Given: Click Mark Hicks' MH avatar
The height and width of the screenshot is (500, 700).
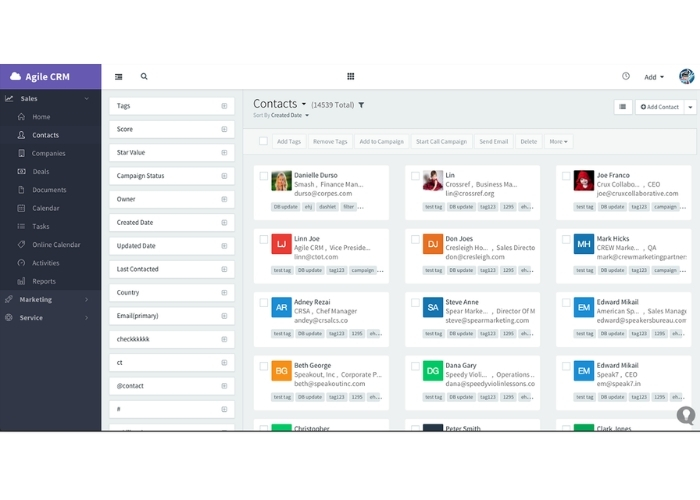Looking at the screenshot, I should pyautogui.click(x=584, y=244).
